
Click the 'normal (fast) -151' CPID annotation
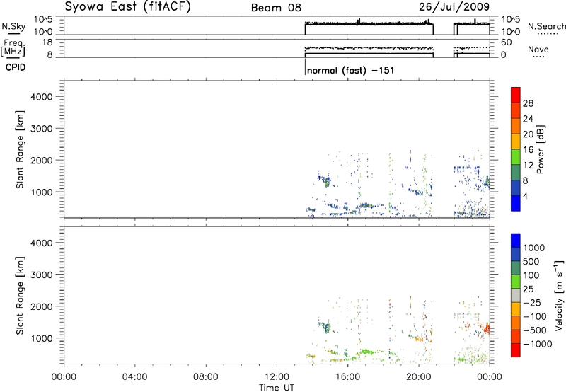(350, 70)
